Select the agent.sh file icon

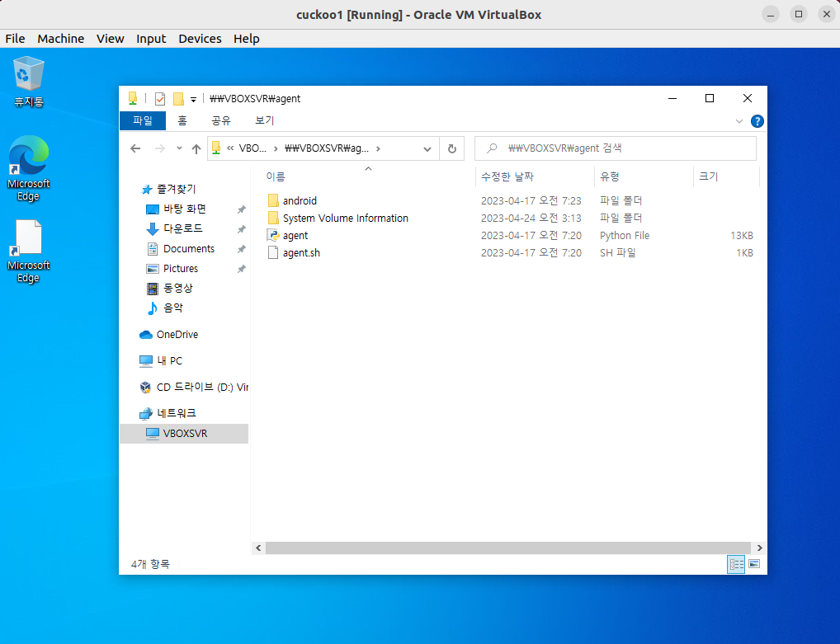coord(272,252)
